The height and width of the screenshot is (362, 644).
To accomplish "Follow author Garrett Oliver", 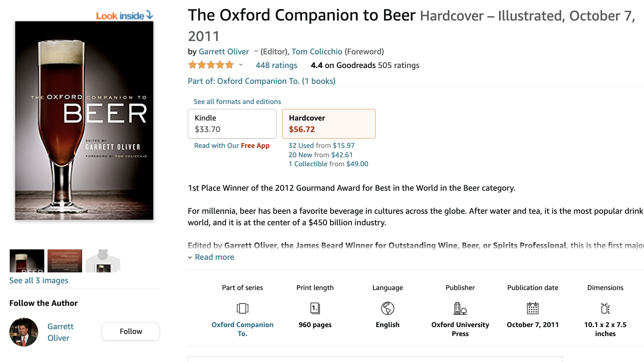I will (131, 331).
